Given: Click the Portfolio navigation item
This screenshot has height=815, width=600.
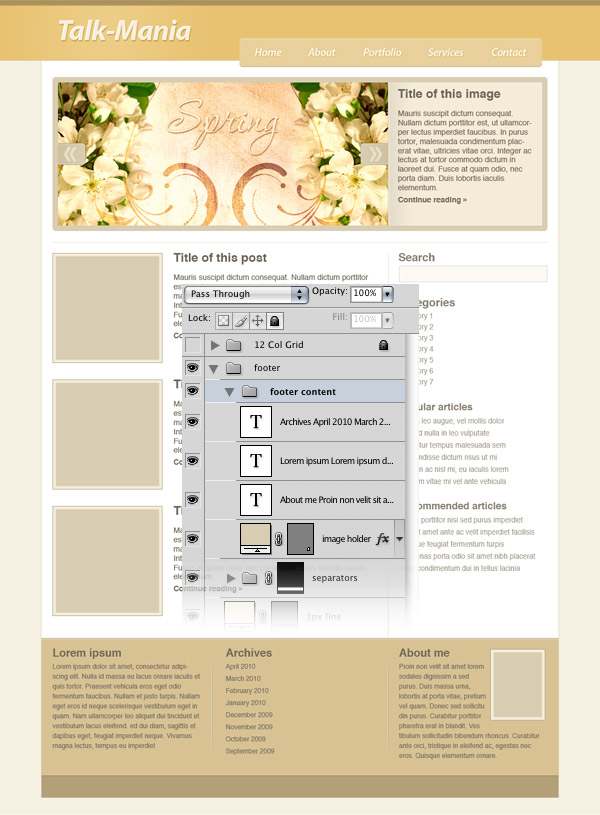Looking at the screenshot, I should coord(382,52).
